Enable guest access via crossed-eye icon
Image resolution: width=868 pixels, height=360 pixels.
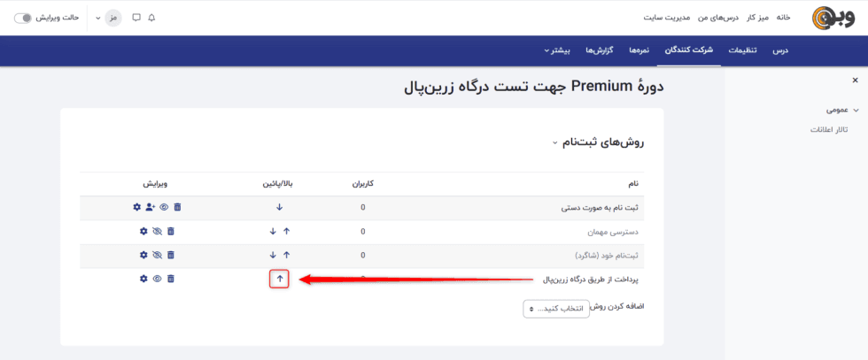157,231
